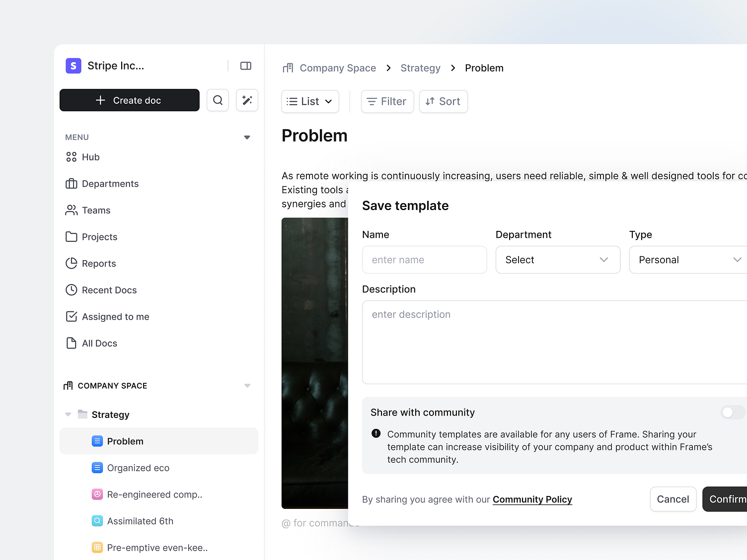
Task: Go to Recent Docs in menu
Action: pos(109,290)
